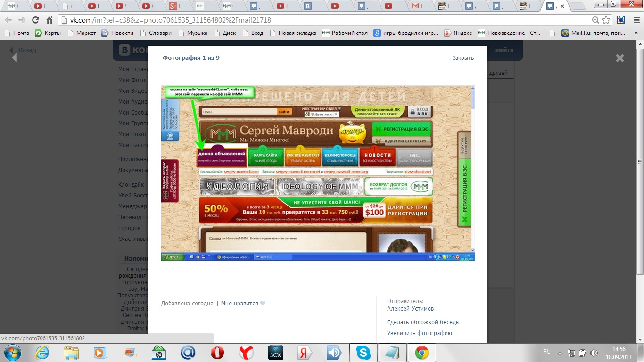This screenshot has width=644, height=362.
Task: Open the HP application taskbar icon
Action: click(159, 353)
